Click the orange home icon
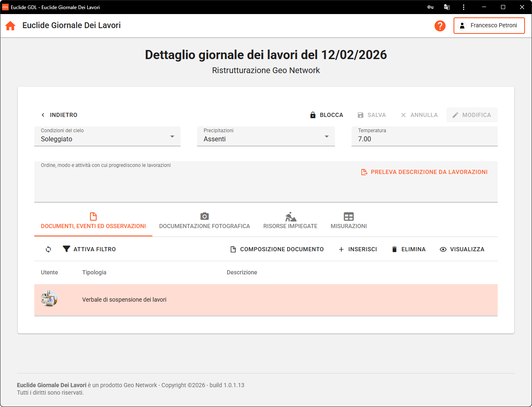 [x=10, y=26]
